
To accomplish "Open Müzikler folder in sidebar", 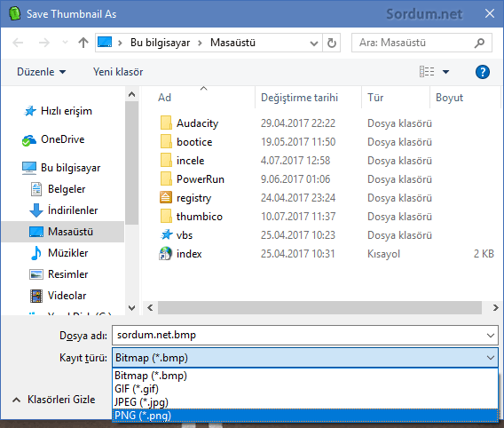I will (59, 253).
